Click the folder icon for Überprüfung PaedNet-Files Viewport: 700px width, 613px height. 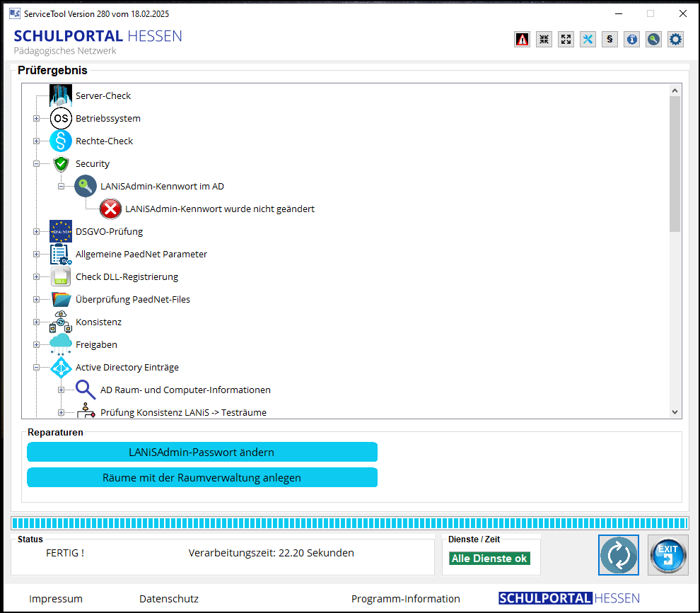pos(61,299)
